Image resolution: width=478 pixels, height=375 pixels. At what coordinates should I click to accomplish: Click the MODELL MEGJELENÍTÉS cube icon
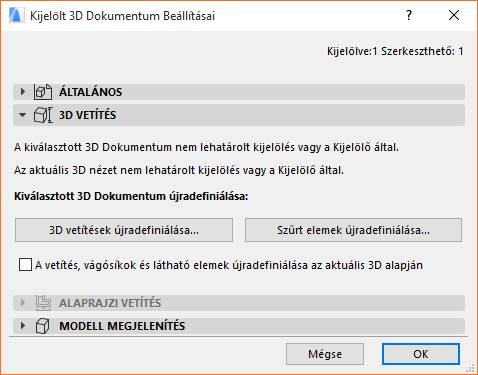point(42,326)
